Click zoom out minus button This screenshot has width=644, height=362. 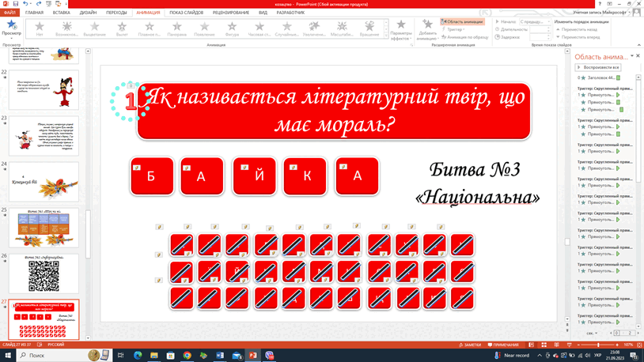[578, 345]
